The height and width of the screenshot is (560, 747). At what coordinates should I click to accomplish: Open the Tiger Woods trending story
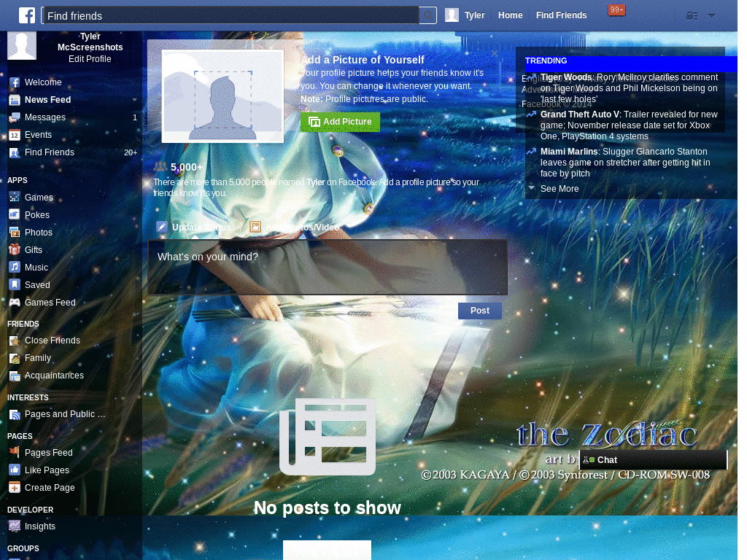628,88
